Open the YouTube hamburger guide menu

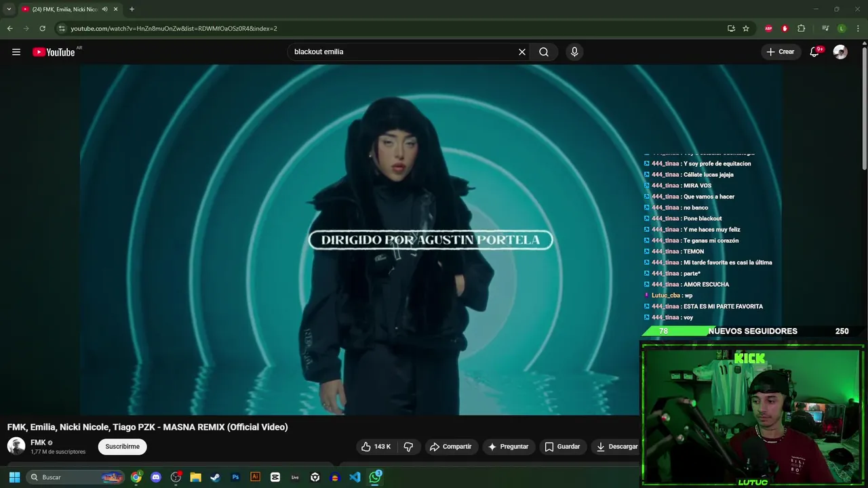[16, 52]
